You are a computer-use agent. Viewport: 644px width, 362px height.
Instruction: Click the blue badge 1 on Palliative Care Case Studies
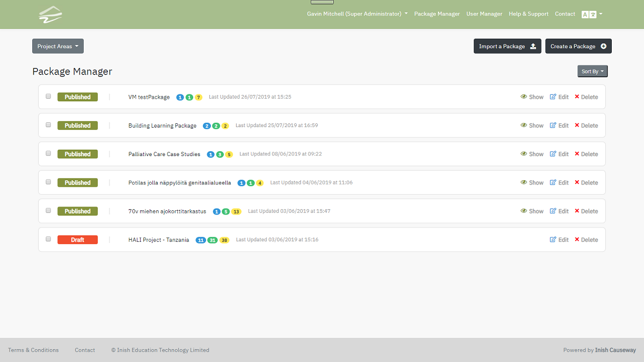[x=211, y=154]
